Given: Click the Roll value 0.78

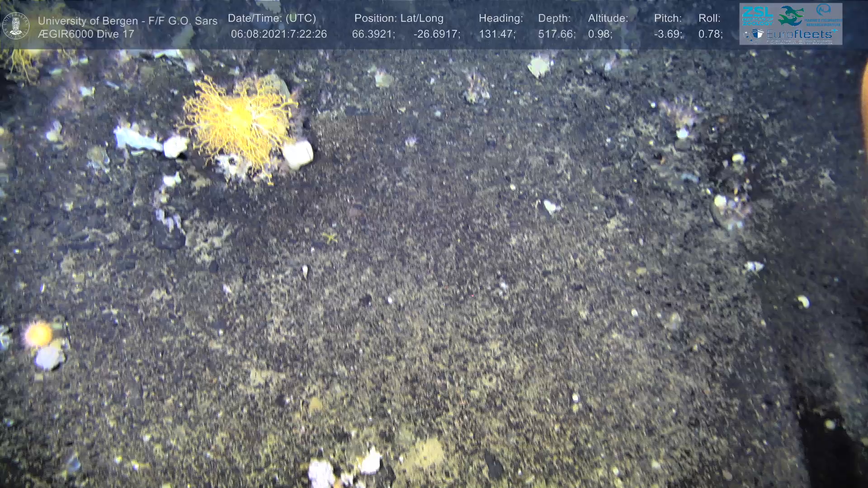Looking at the screenshot, I should coord(710,34).
